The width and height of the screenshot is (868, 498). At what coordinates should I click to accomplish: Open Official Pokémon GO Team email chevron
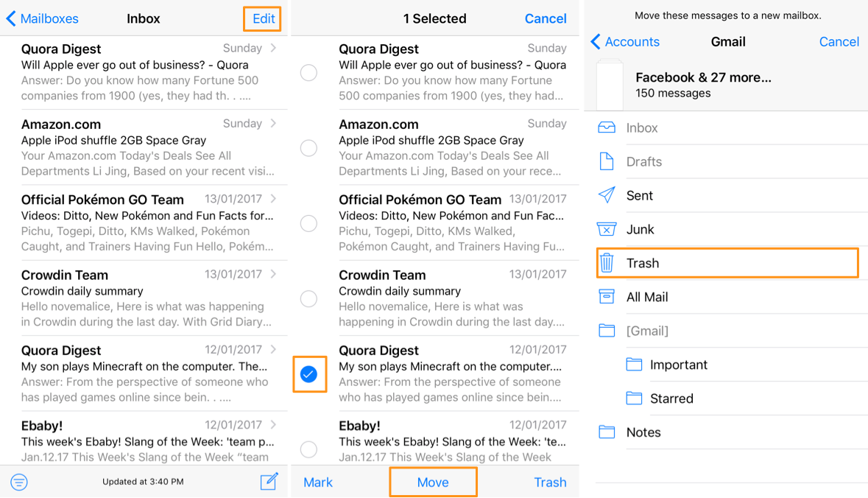274,199
